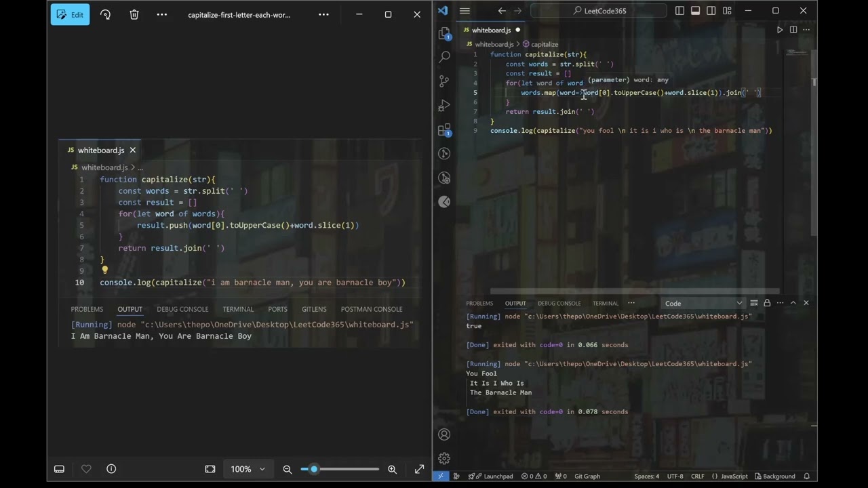868x488 pixels.
Task: Favorite the image with the heart icon
Action: (x=86, y=469)
